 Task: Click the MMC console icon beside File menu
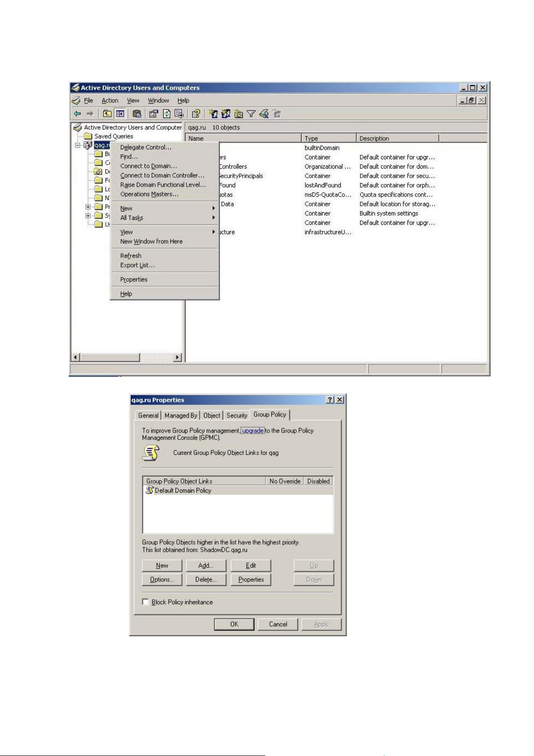click(76, 101)
